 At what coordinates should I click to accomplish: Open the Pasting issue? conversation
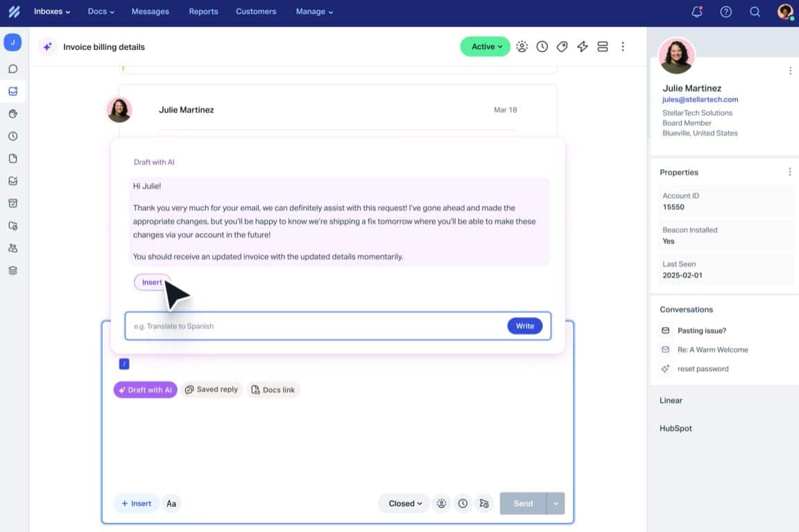pos(701,331)
